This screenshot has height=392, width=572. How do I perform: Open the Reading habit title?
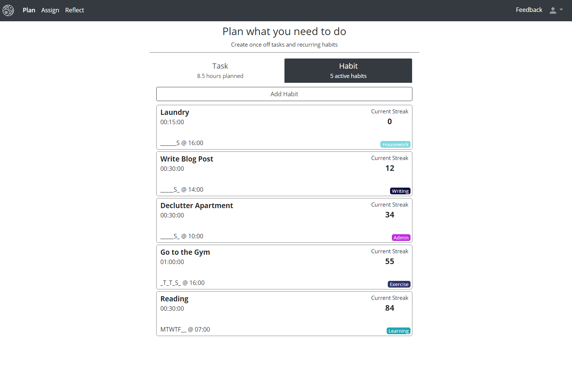174,299
